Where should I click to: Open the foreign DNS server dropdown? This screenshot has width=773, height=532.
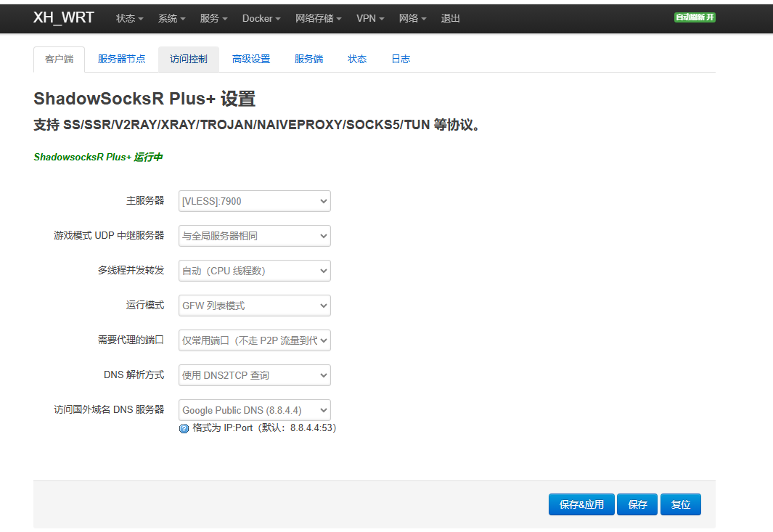click(x=254, y=410)
